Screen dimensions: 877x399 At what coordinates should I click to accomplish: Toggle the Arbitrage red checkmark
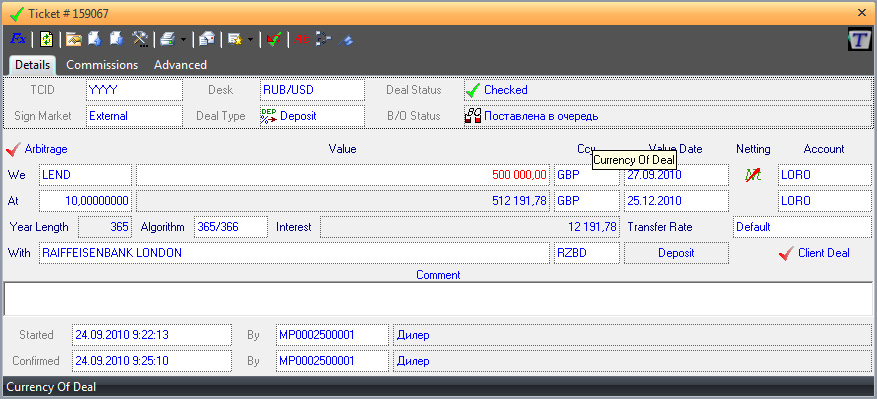pos(13,149)
